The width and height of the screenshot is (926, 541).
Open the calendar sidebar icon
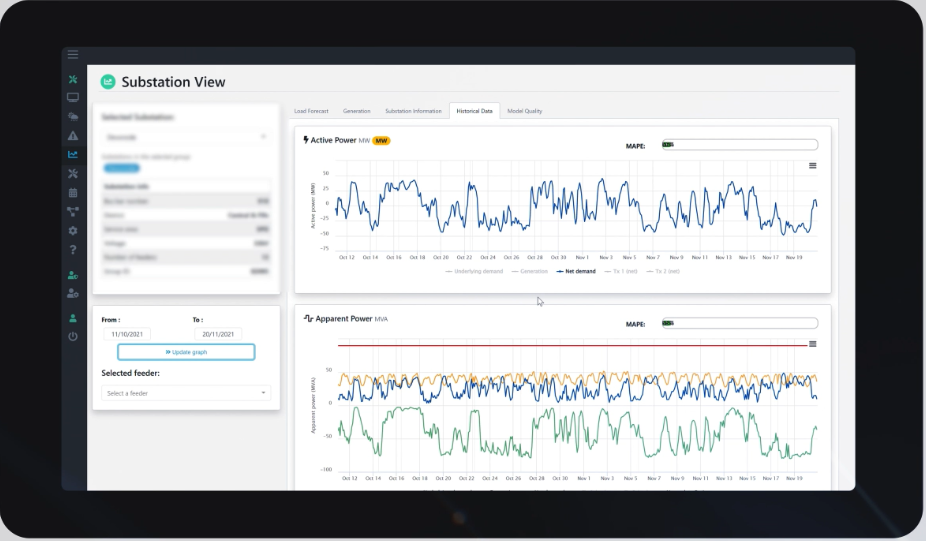pyautogui.click(x=73, y=193)
